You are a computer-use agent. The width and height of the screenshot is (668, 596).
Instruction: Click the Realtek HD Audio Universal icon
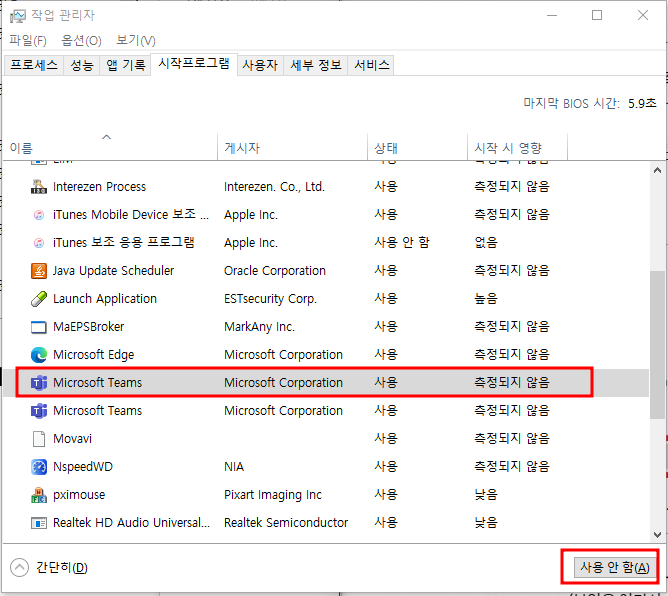pyautogui.click(x=39, y=523)
